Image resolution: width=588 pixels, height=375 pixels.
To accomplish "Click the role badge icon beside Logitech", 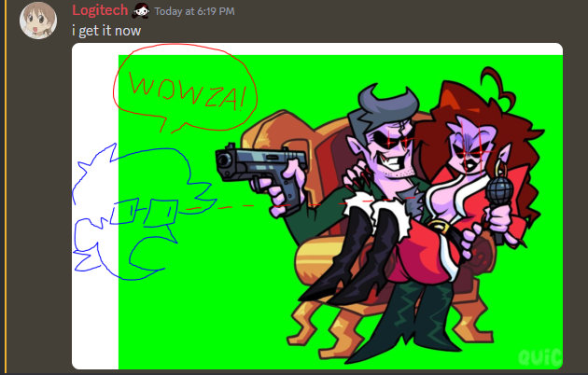I will click(x=141, y=11).
